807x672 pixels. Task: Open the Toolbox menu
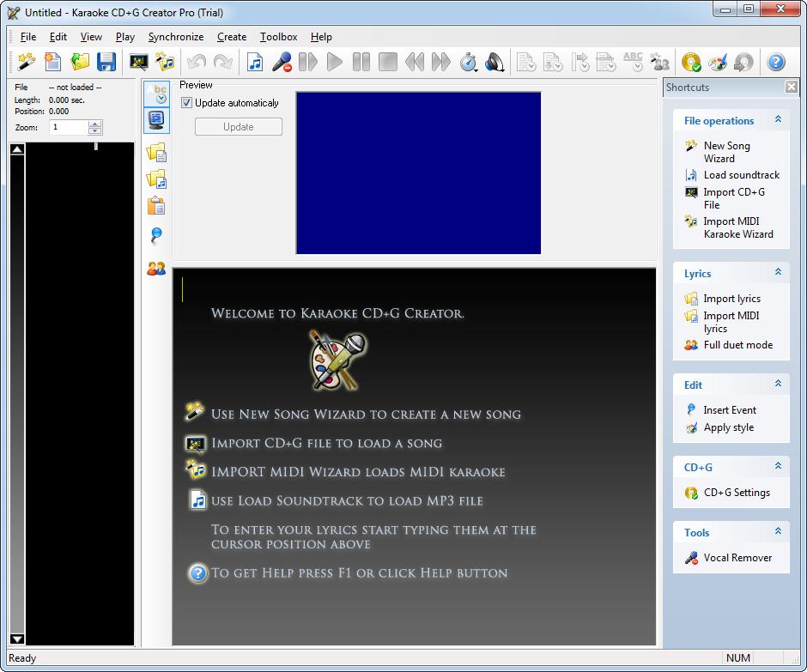point(278,37)
